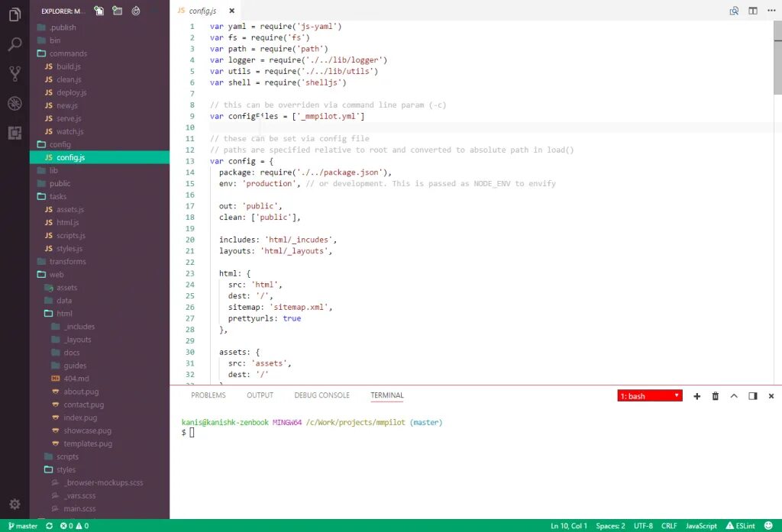
Task: Click the master branch in the status bar
Action: pos(23,526)
